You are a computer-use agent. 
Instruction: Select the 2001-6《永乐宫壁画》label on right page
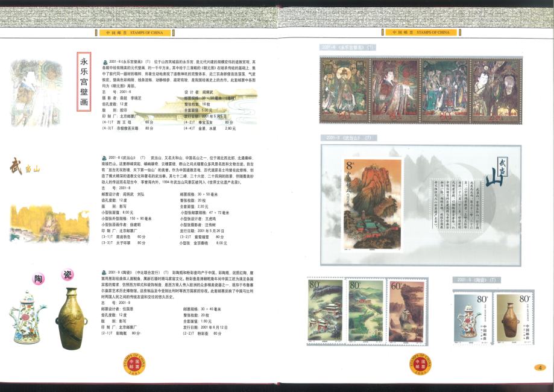pyautogui.click(x=347, y=47)
